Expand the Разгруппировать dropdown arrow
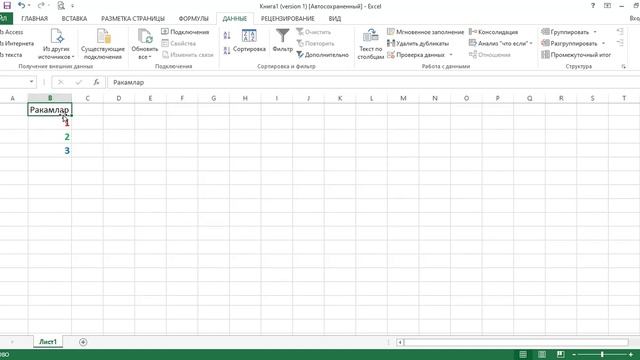Screen dimensions: 640x360 point(603,43)
